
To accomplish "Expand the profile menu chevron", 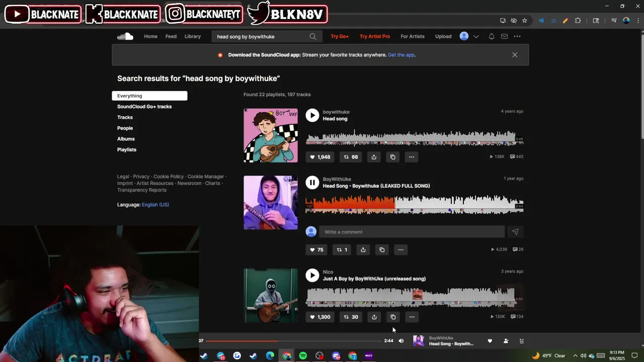I will (x=476, y=36).
